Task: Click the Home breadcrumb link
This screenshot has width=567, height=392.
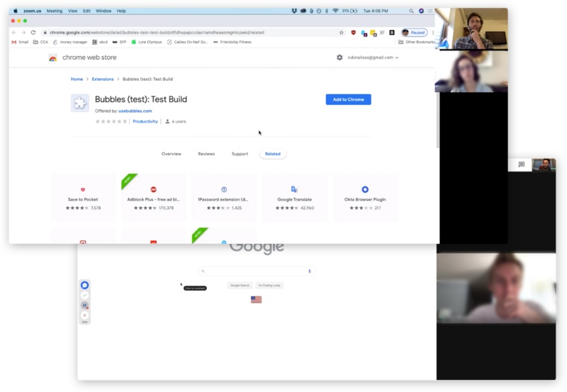Action: (x=77, y=79)
